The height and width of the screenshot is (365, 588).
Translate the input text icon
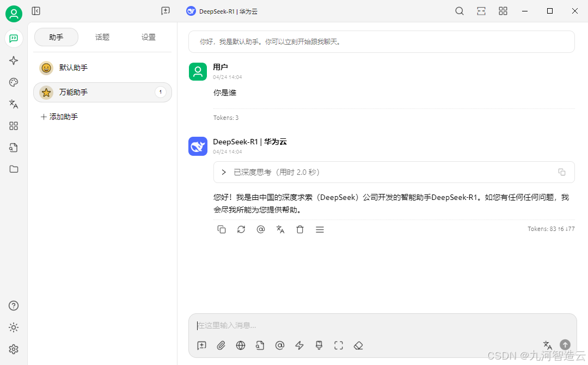click(x=548, y=345)
